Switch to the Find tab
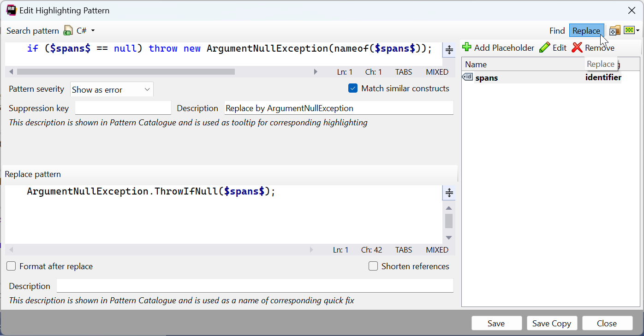The width and height of the screenshot is (644, 336). coord(557,30)
